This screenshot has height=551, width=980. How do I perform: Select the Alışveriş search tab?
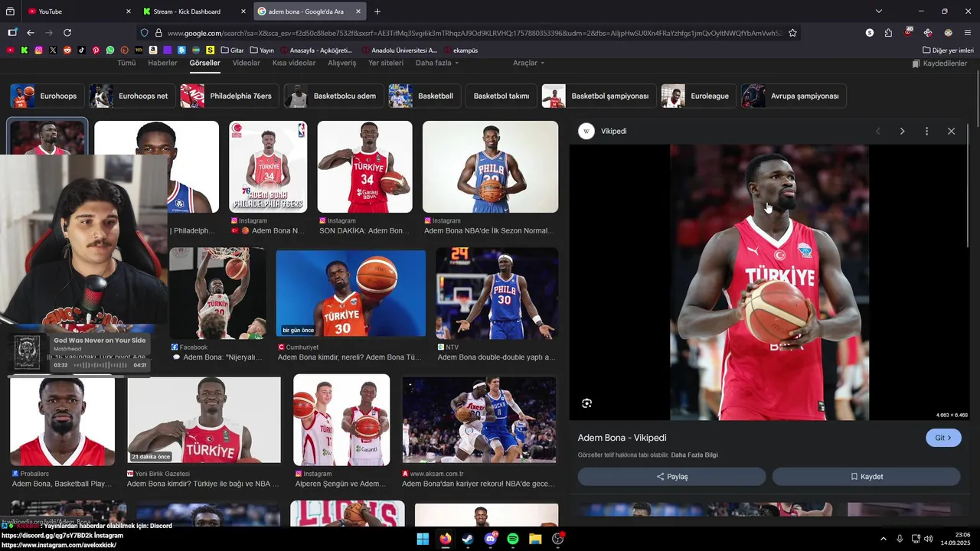(342, 63)
